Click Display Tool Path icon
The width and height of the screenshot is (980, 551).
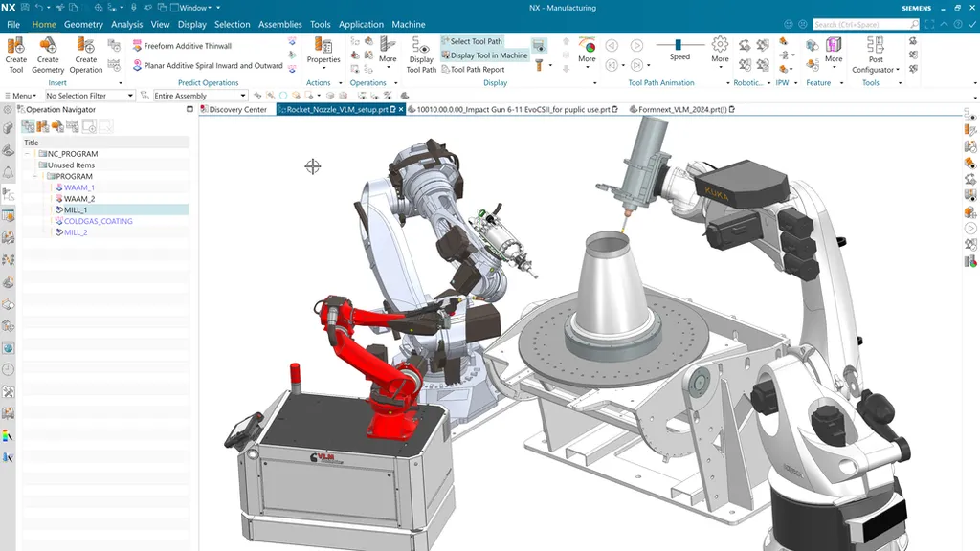click(x=421, y=55)
